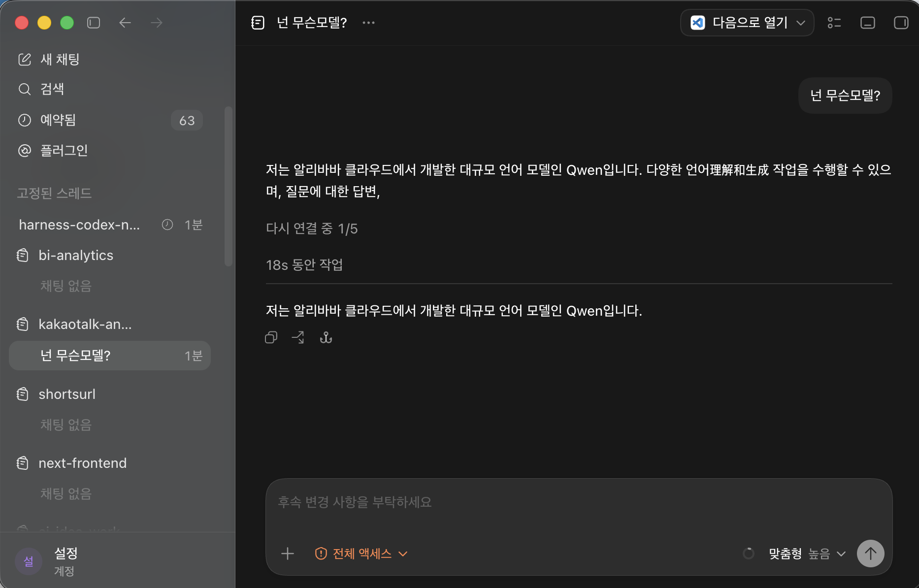Pin the response with anchor icon
Screen dimensions: 919x588
pos(326,337)
